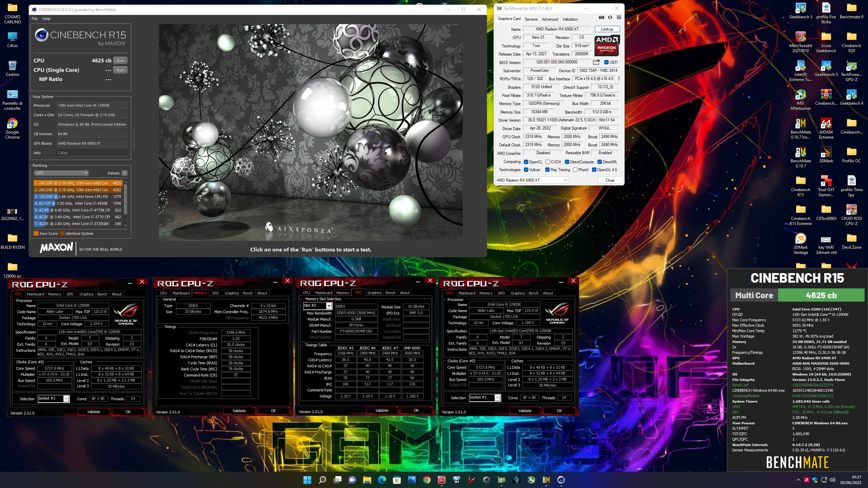Toggle Ray Tracing checkbox in GPU-Z
The image size is (868, 488).
[547, 169]
